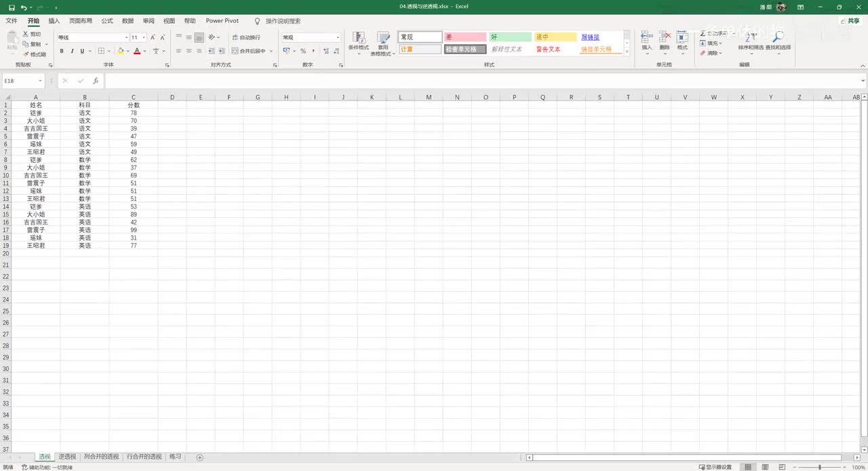Screen dimensions: 868x471
Task: Click the comma thousands separator icon
Action: (314, 51)
